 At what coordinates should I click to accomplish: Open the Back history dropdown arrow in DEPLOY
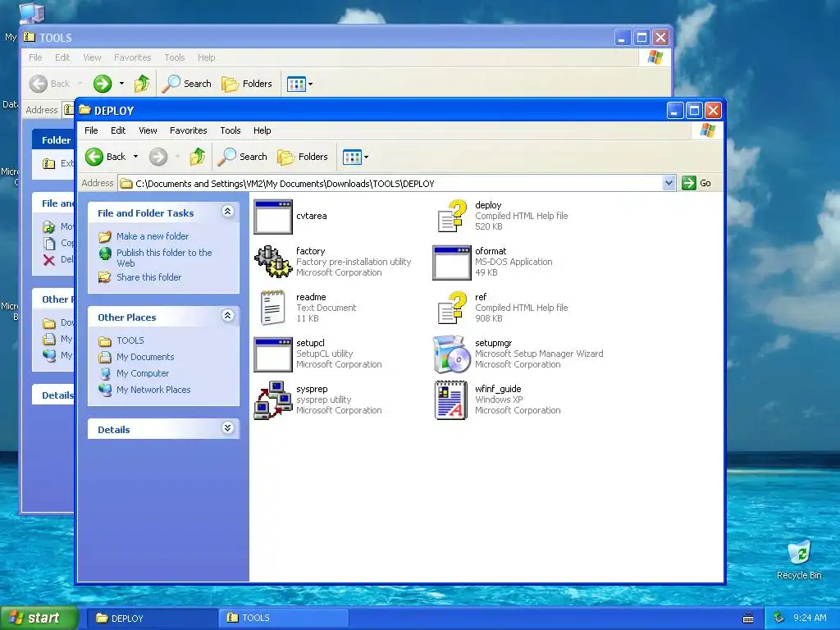click(x=135, y=157)
